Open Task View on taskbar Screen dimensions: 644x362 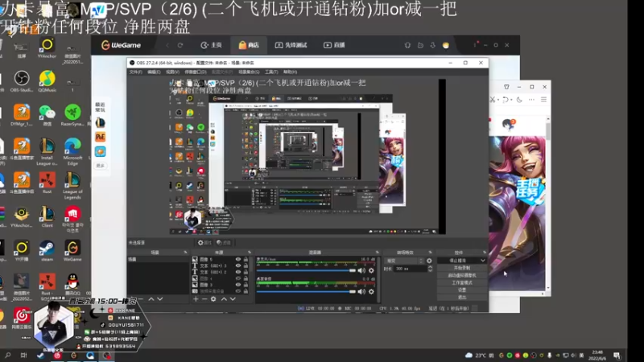coord(23,355)
